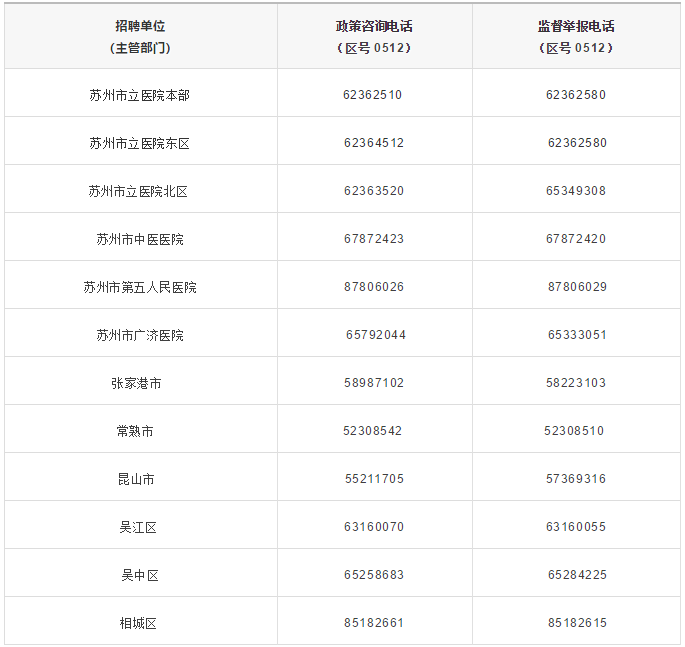
Task: Select phone number 65792044
Action: click(x=376, y=335)
